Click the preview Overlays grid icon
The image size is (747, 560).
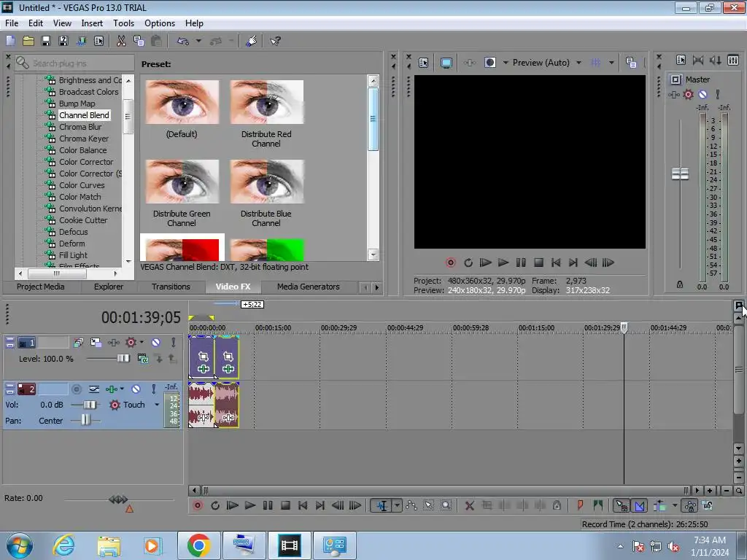point(595,63)
